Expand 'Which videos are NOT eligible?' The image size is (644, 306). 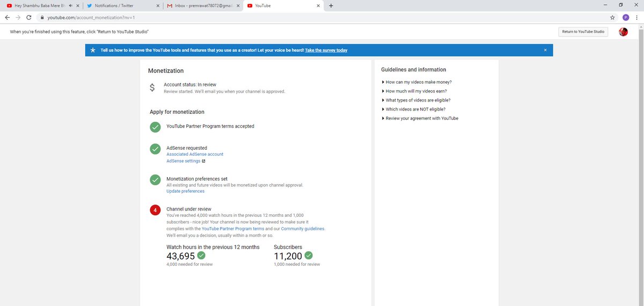413,110
